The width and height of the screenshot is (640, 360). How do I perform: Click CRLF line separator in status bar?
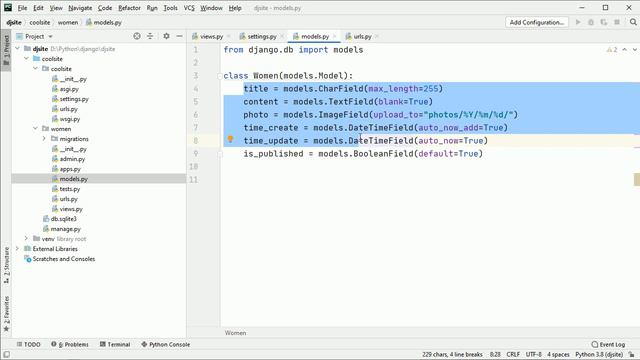pos(513,355)
